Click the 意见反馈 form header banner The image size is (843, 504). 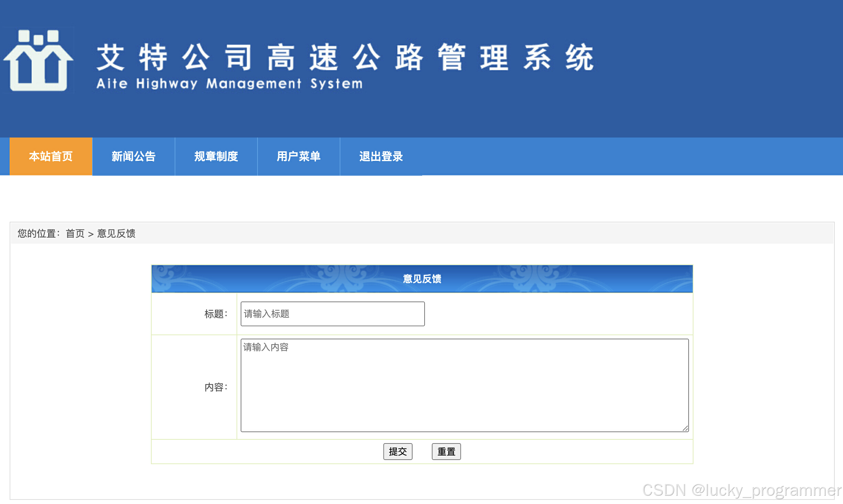click(422, 278)
